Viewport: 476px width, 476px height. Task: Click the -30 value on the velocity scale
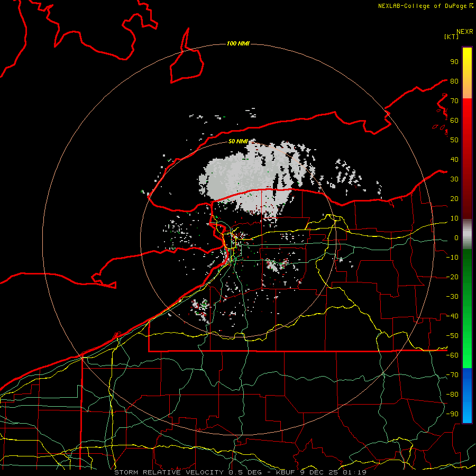452,297
